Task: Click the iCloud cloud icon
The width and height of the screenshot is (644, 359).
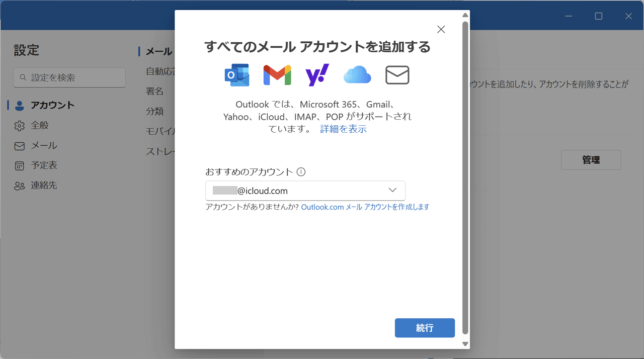Action: click(357, 75)
